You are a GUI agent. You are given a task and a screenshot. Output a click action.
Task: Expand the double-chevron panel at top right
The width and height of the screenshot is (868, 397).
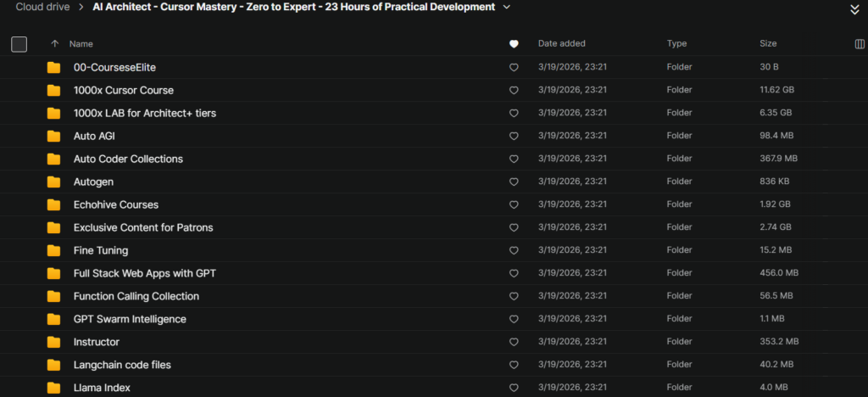click(x=854, y=9)
